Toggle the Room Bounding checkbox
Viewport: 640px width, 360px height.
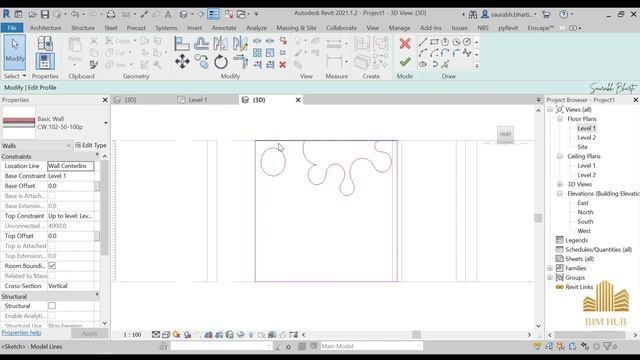[x=52, y=266]
